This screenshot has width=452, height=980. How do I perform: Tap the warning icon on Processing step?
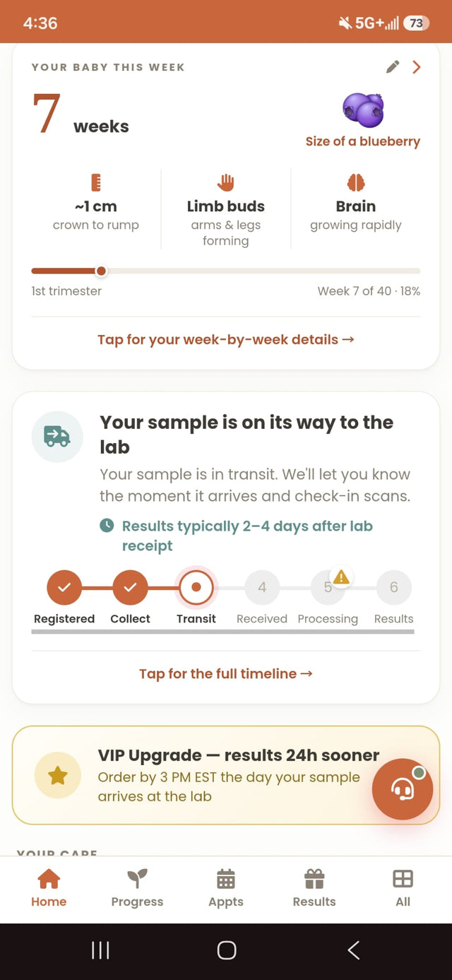(x=341, y=577)
